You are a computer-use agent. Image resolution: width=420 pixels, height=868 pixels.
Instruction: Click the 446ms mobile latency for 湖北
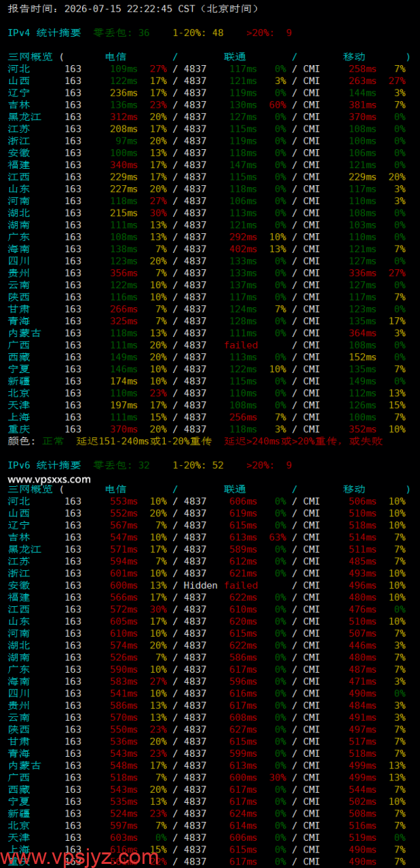pyautogui.click(x=362, y=646)
